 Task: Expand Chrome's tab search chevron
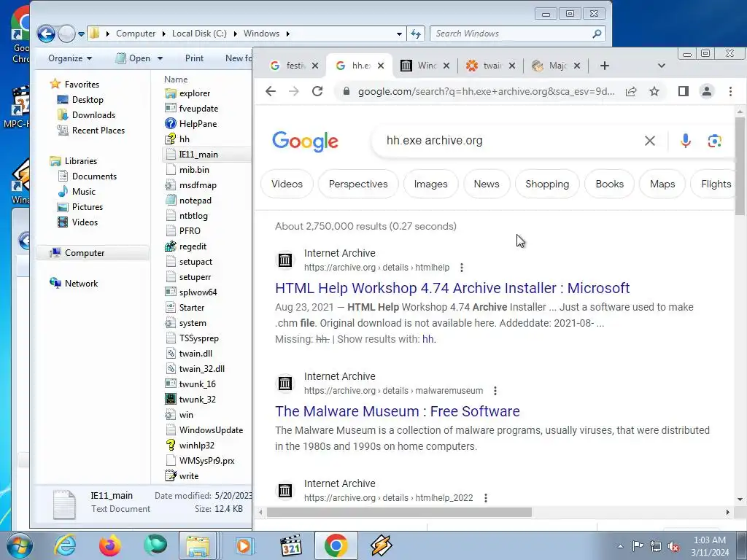pos(661,66)
